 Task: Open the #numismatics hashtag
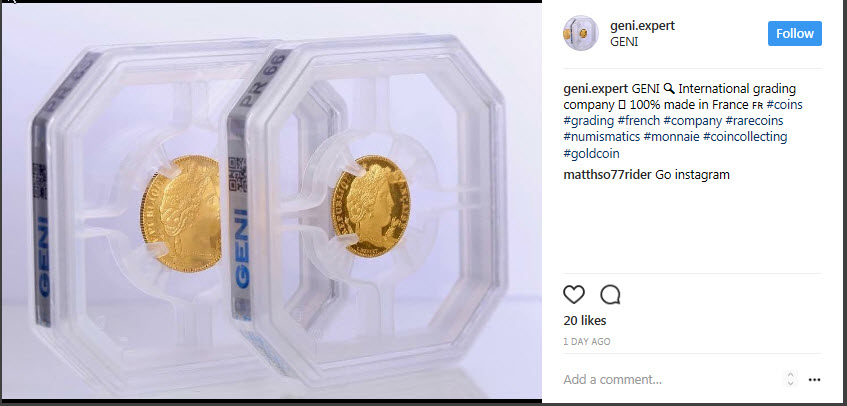tap(602, 137)
